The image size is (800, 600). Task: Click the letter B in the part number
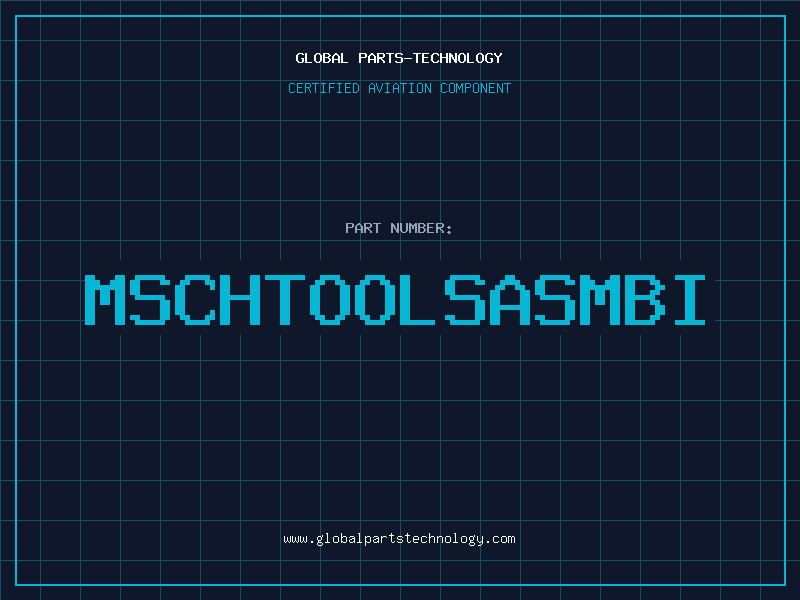[642, 300]
